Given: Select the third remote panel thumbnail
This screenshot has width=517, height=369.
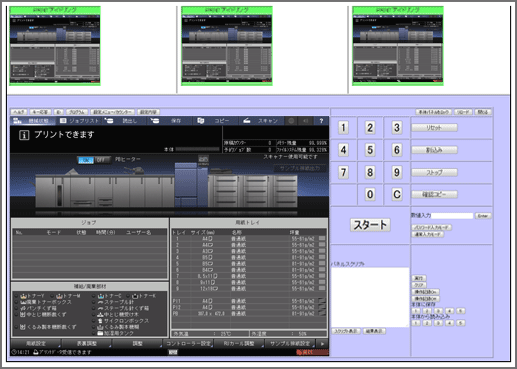Looking at the screenshot, I should click(x=398, y=46).
